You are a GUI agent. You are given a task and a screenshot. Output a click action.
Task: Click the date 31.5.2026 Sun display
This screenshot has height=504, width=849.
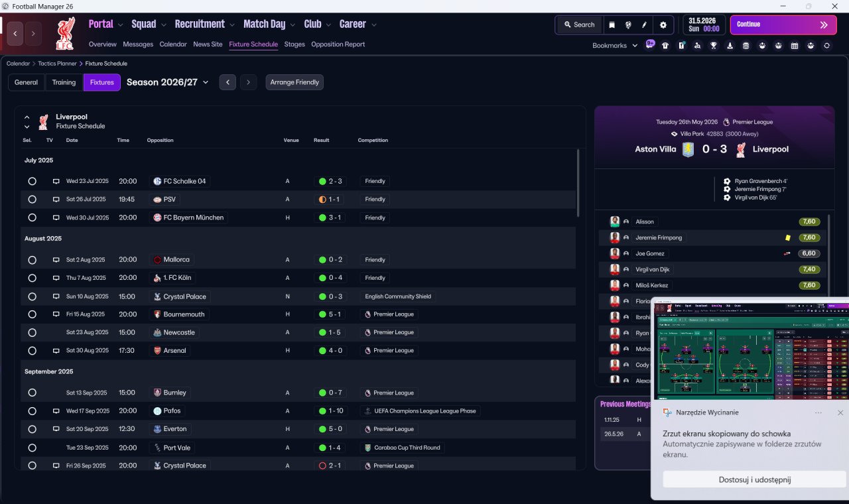click(704, 25)
